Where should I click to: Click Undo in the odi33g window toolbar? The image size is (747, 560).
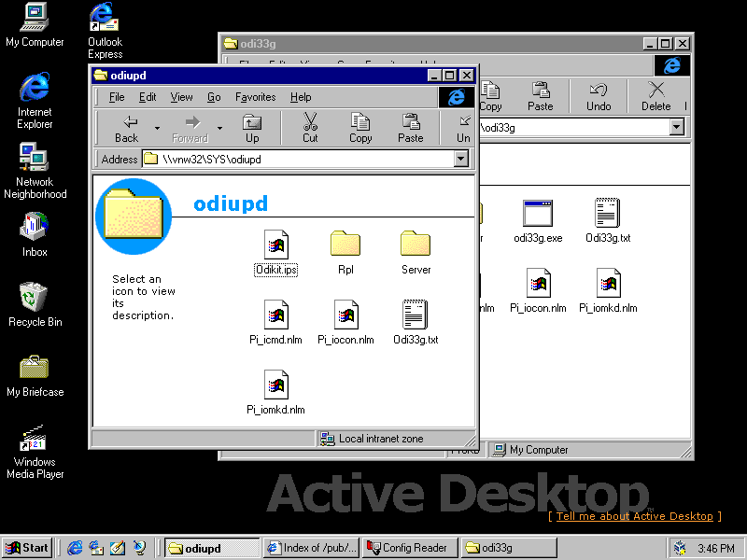599,97
